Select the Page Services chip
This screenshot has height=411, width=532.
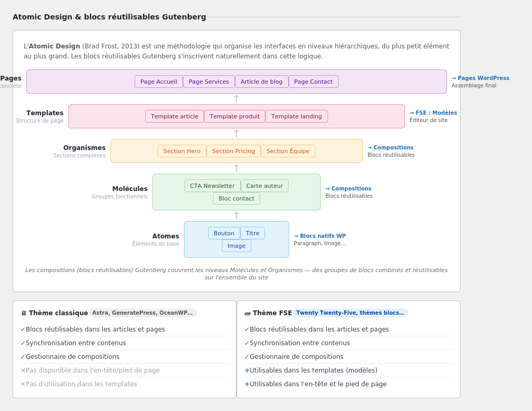pyautogui.click(x=209, y=82)
